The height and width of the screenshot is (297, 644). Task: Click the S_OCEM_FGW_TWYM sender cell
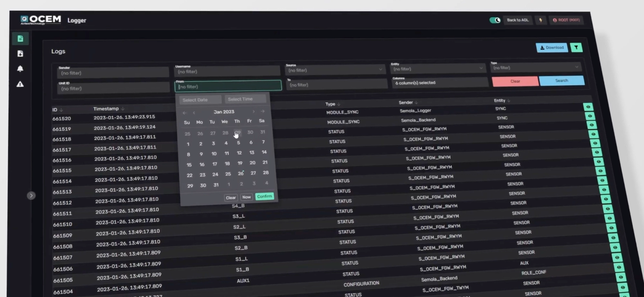point(446,289)
